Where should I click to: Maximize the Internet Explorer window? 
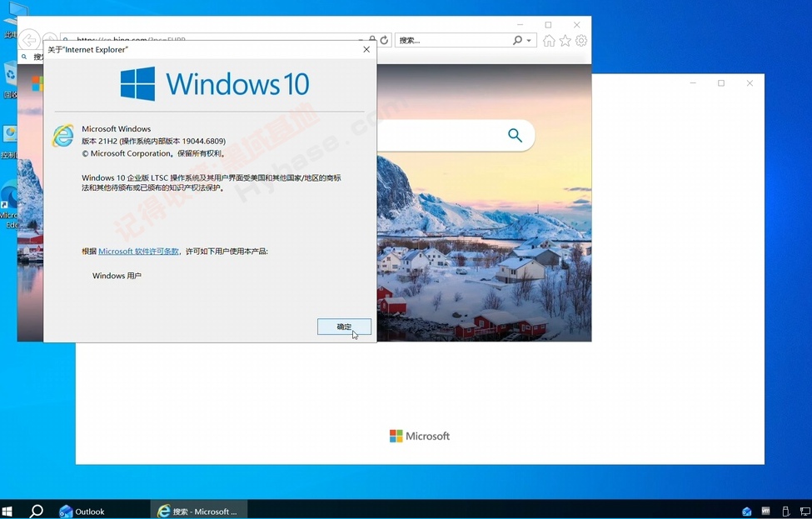click(548, 25)
